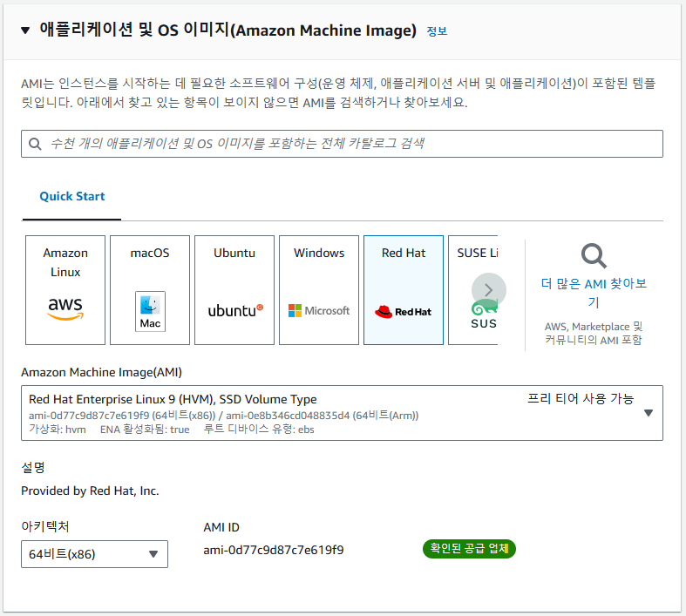Click the AWS, Marketplace AMI 포함 caption
Screen dimensions: 686x616
tap(594, 333)
